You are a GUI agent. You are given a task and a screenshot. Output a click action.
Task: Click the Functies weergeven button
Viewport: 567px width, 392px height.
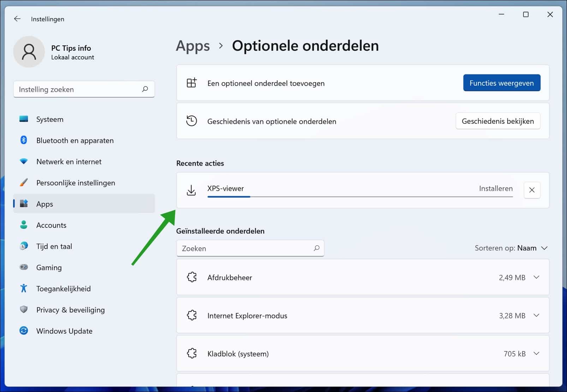502,83
